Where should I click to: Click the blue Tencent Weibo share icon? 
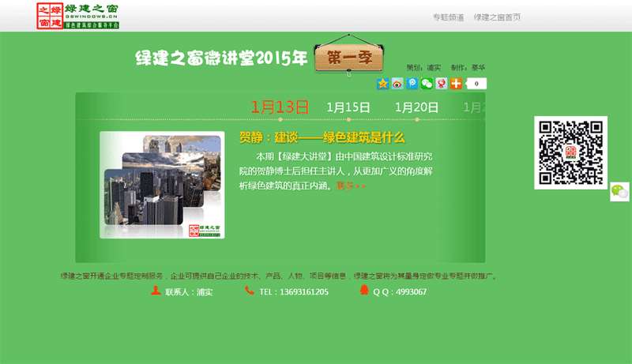coord(412,84)
